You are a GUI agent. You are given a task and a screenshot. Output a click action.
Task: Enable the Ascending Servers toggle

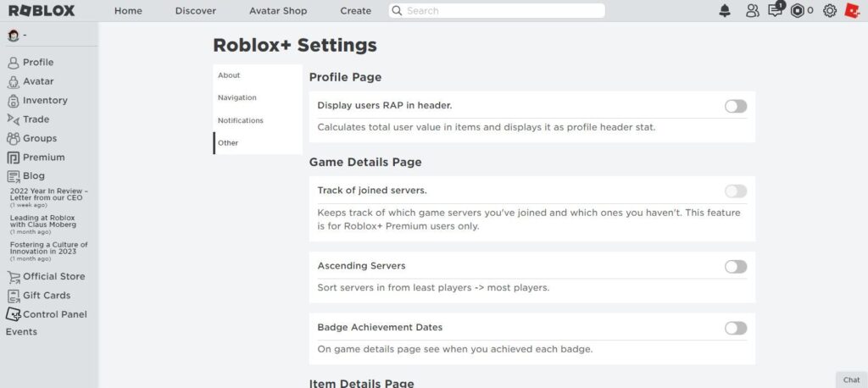pos(736,267)
